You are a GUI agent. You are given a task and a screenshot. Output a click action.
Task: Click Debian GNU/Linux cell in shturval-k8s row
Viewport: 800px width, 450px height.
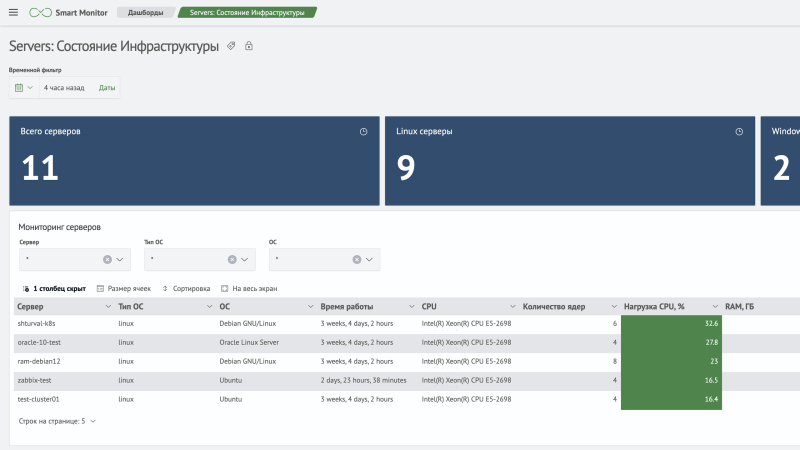247,323
